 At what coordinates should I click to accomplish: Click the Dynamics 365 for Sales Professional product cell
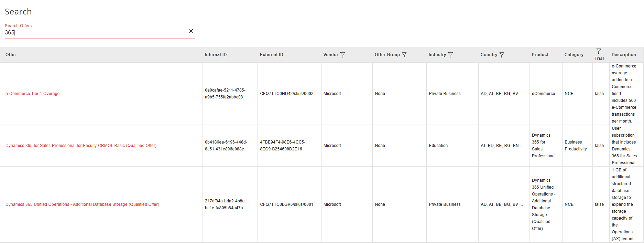544,146
